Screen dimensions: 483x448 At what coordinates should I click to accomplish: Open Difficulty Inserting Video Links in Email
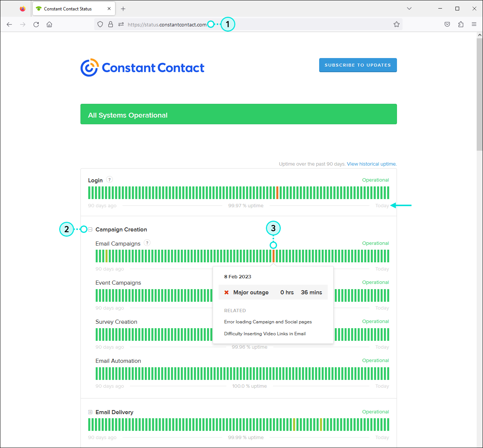(x=265, y=334)
